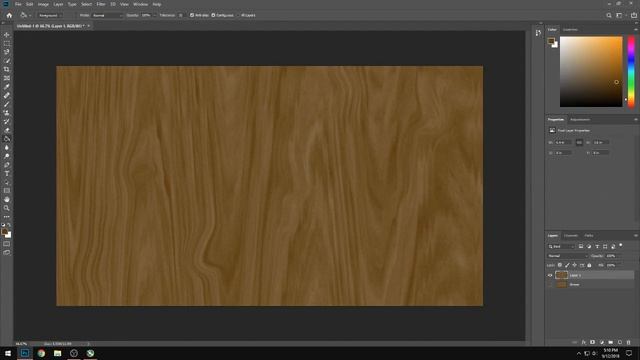Click the Tolerance input field
This screenshot has height=360, width=640.
coord(180,15)
